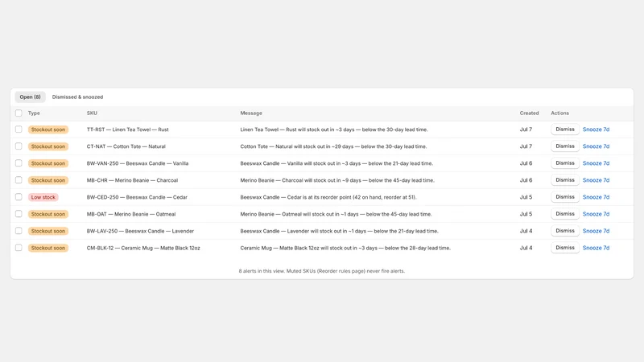644x362 pixels.
Task: Click the Message column header
Action: click(251, 113)
